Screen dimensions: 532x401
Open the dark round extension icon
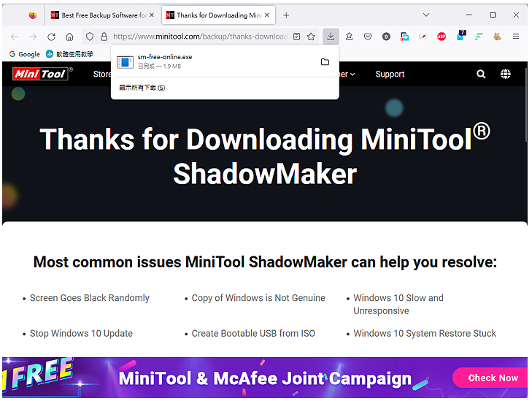tap(386, 37)
